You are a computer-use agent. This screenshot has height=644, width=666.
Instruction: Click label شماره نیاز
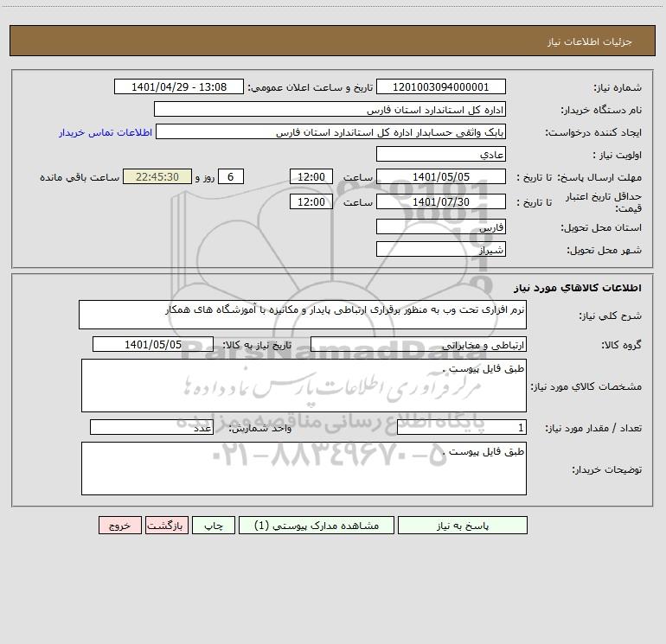[x=618, y=87]
